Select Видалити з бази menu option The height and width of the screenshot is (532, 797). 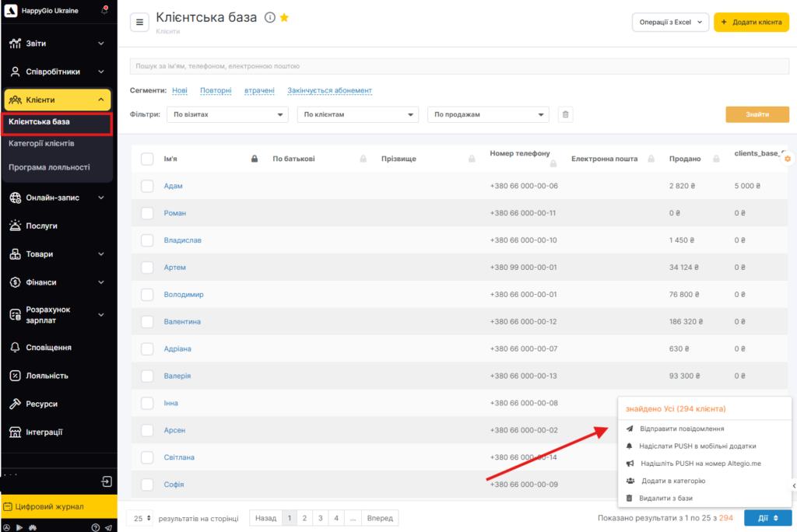665,498
